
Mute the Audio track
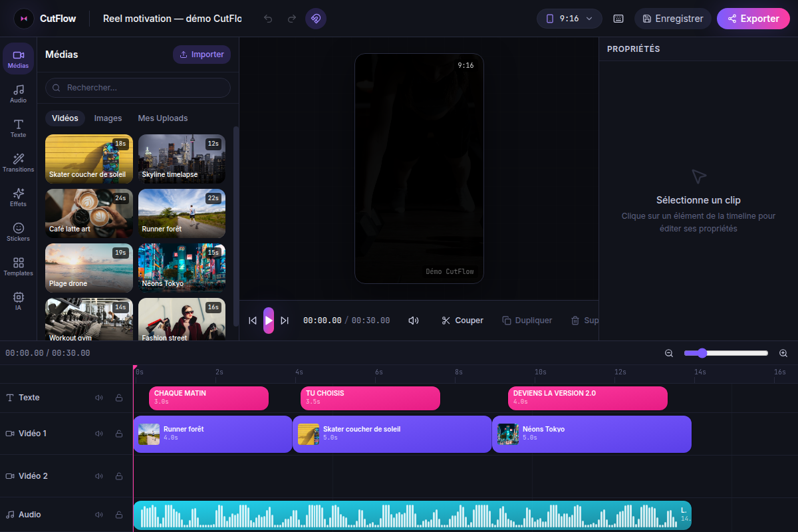pyautogui.click(x=99, y=515)
